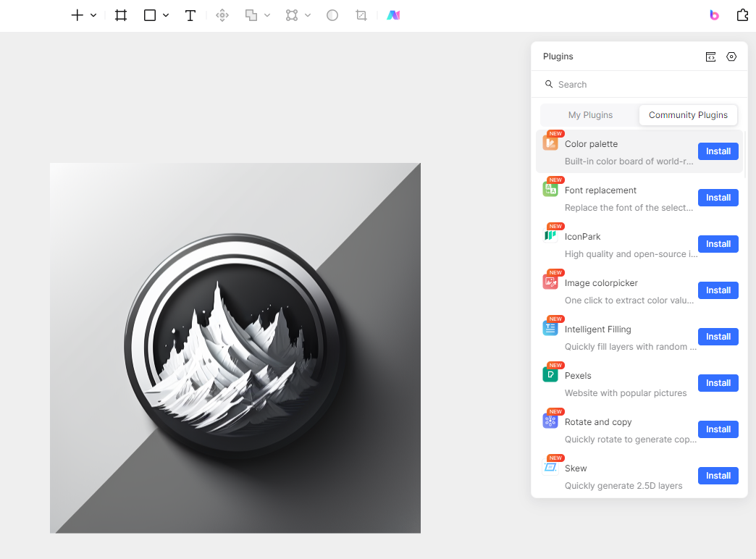Image resolution: width=756 pixels, height=559 pixels.
Task: Click the Intelligent Filling plugin icon
Action: [x=550, y=329]
